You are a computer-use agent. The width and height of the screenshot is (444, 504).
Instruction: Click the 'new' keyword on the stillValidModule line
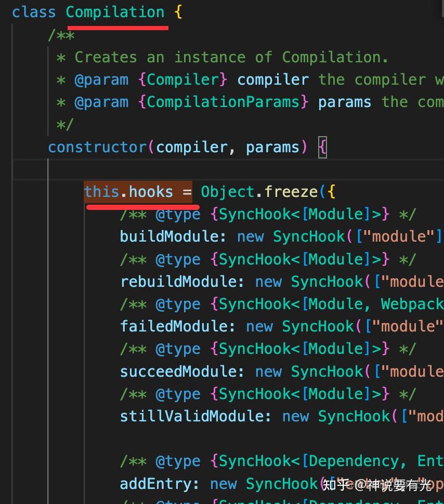coord(295,417)
